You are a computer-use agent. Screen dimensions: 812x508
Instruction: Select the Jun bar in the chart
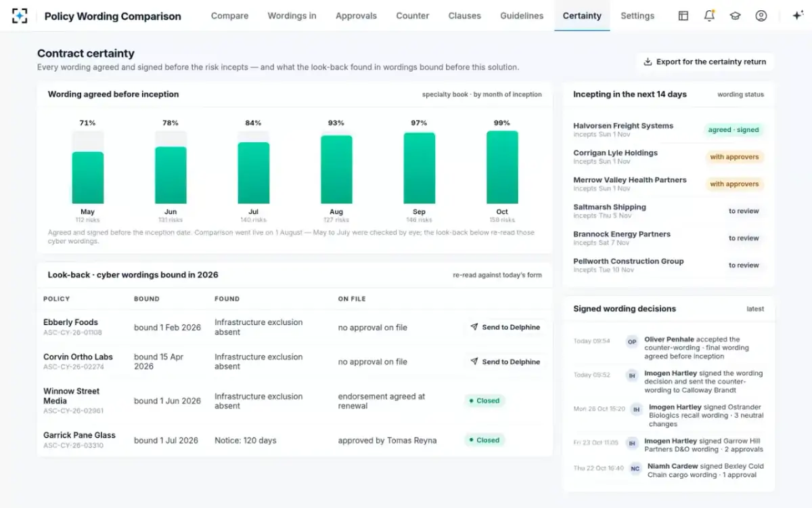click(171, 175)
